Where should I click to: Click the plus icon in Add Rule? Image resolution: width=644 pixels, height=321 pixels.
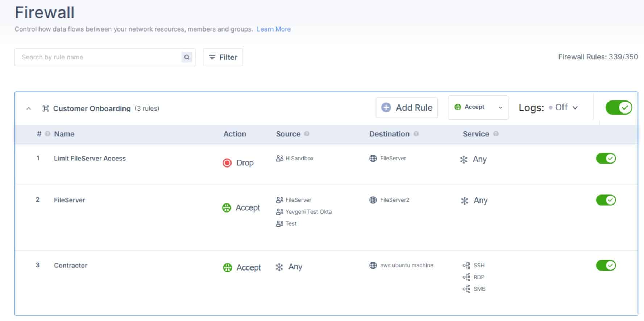pyautogui.click(x=386, y=107)
